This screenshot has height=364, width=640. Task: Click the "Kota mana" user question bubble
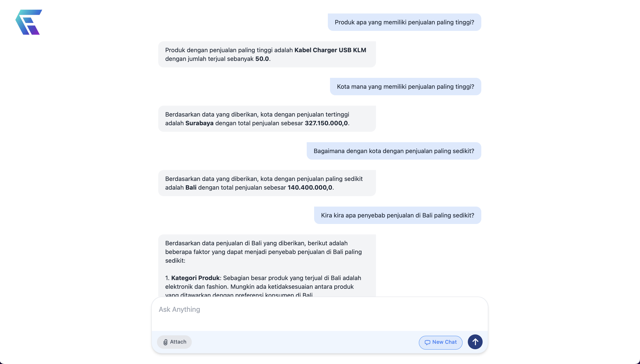(x=405, y=87)
